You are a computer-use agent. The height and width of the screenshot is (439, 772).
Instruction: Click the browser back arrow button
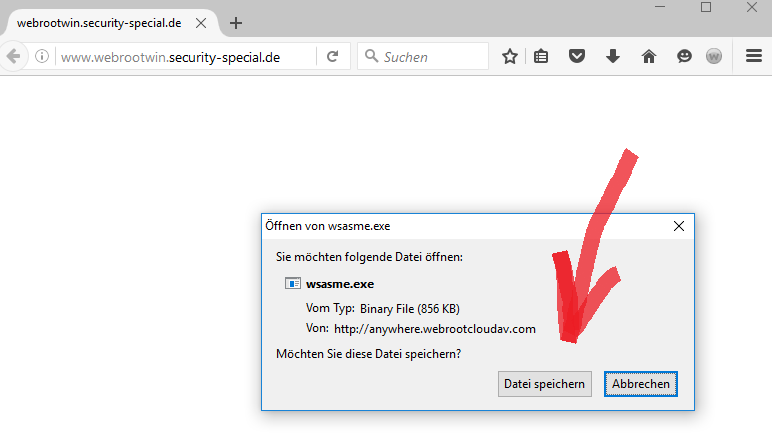13,57
